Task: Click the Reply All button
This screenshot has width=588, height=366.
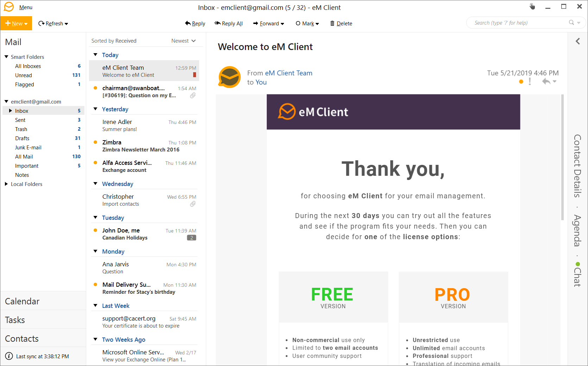Action: coord(229,23)
